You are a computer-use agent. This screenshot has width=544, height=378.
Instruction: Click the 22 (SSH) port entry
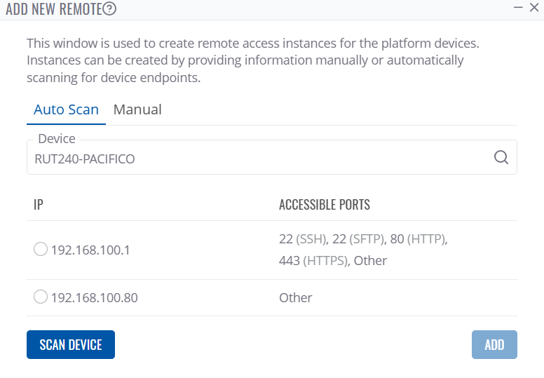pos(303,239)
